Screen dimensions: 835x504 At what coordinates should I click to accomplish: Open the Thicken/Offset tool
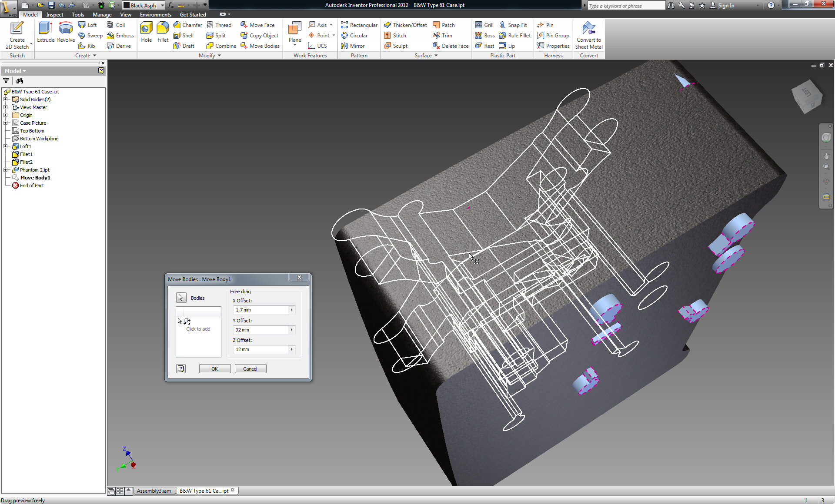[x=405, y=25]
